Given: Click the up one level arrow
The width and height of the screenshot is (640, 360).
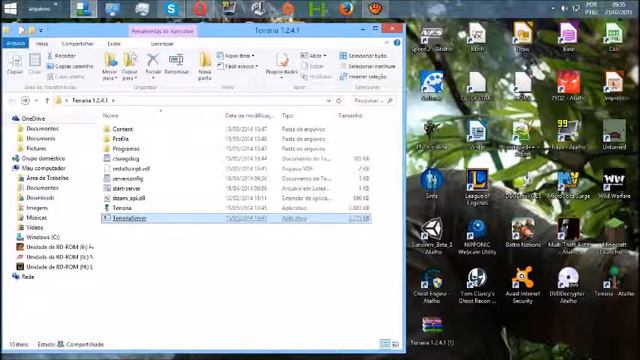Looking at the screenshot, I should (x=47, y=100).
